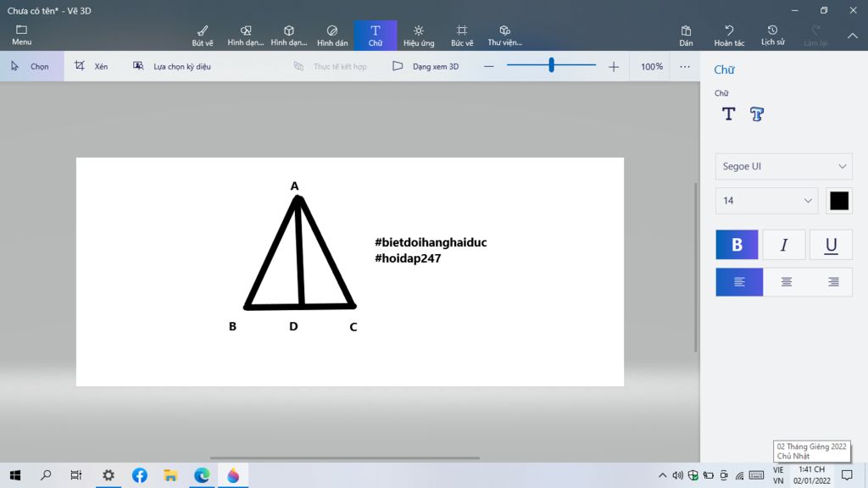
Task: Click the zoom in plus button
Action: (614, 66)
